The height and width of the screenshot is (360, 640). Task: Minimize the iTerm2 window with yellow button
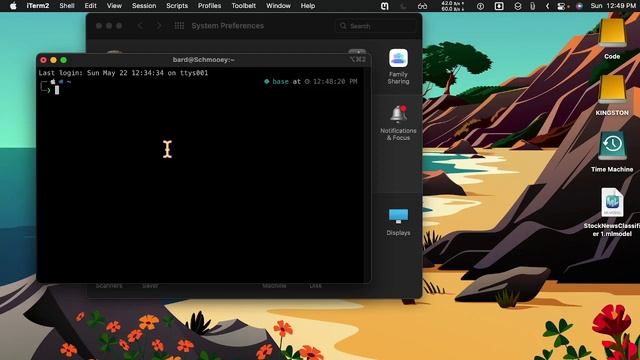(x=53, y=60)
